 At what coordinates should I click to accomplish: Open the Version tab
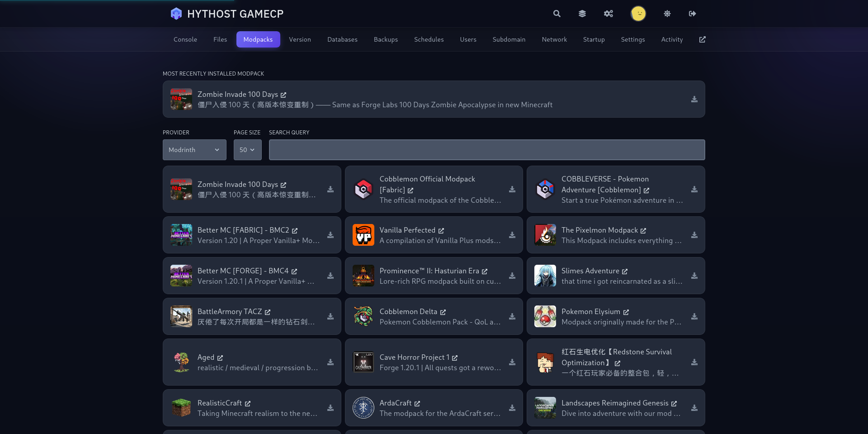pyautogui.click(x=300, y=39)
